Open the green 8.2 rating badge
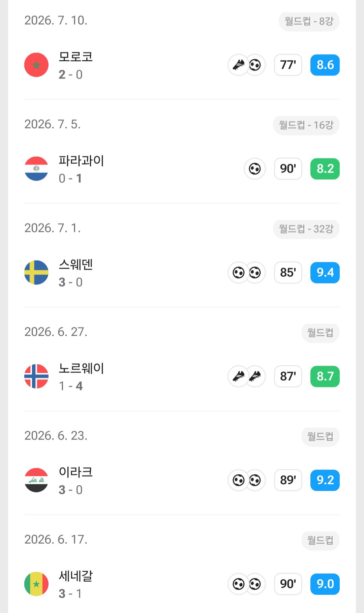This screenshot has width=364, height=613. tap(325, 168)
